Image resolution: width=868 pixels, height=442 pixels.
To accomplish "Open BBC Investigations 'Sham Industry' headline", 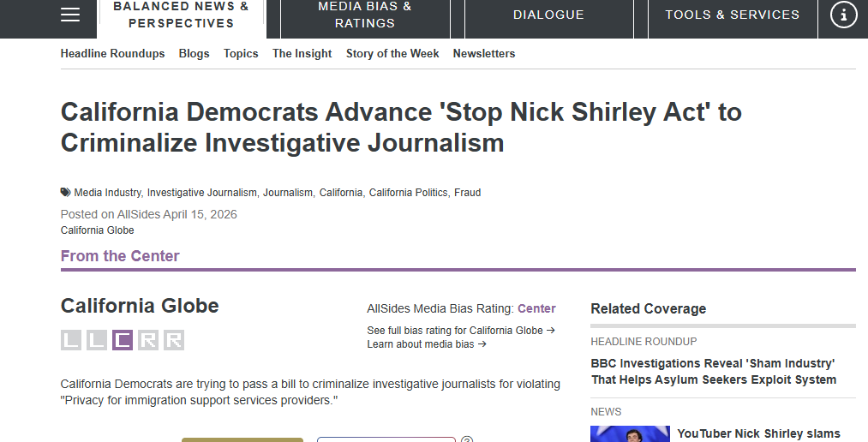I will tap(714, 372).
